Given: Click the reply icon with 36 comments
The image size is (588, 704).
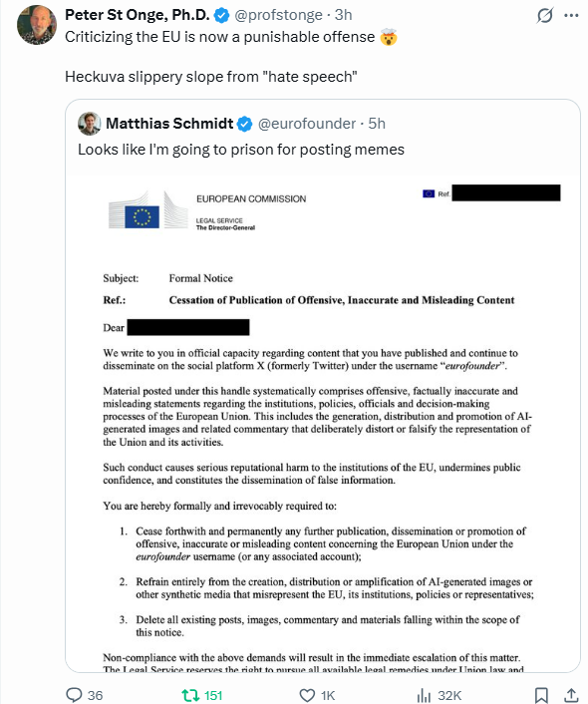Looking at the screenshot, I should 85,695.
